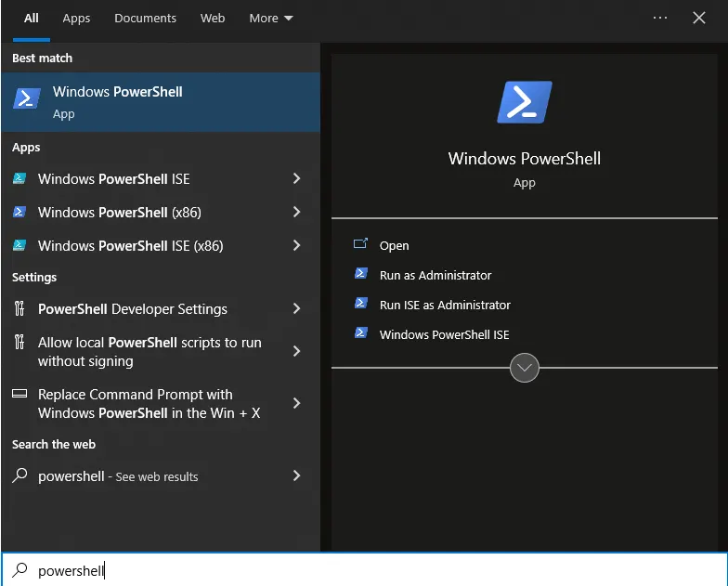Switch to the Documents tab
Screen dimensions: 728x586
coord(145,19)
